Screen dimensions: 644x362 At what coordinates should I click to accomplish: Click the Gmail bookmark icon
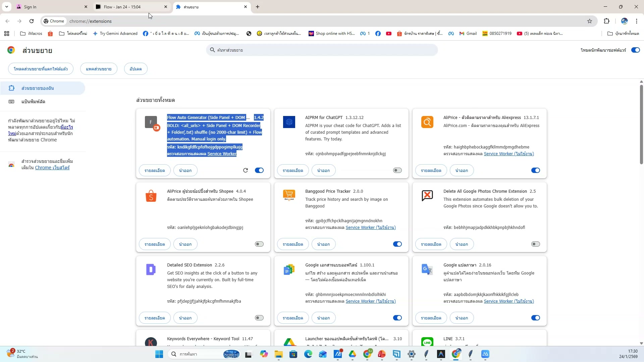coord(462,34)
